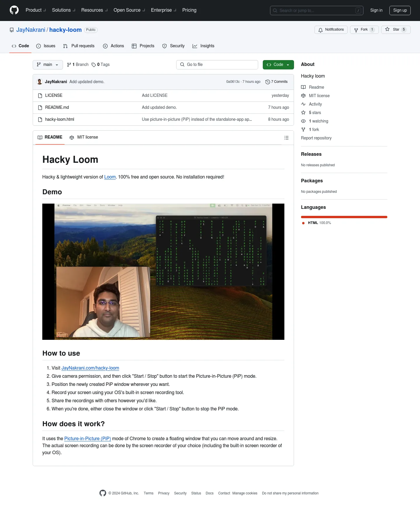
Task: Open the README.md file
Action: point(57,107)
